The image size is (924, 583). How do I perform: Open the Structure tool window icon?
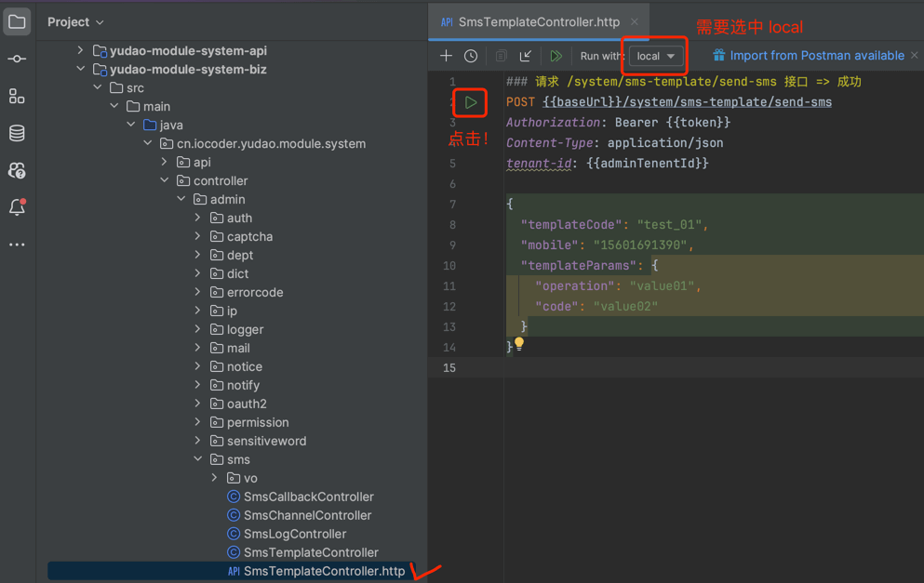tap(17, 96)
